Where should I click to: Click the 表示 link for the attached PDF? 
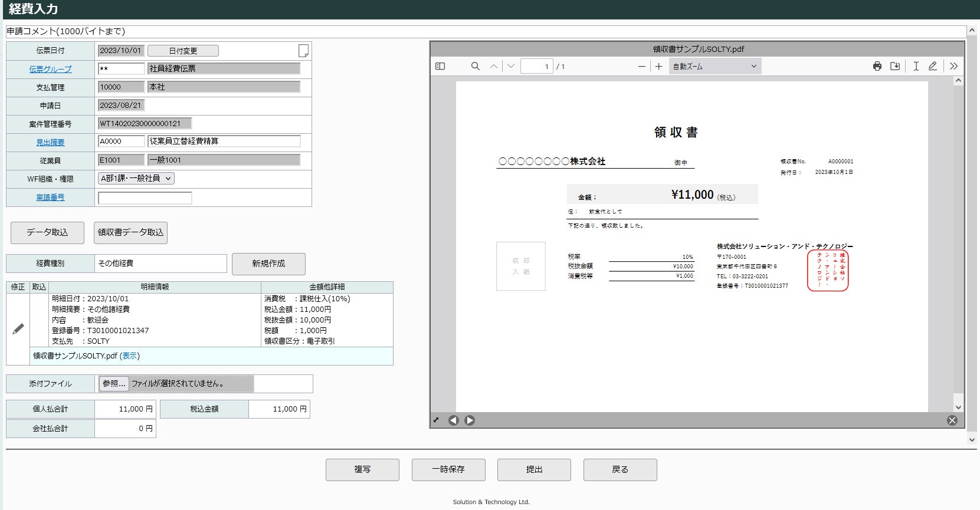[x=130, y=356]
